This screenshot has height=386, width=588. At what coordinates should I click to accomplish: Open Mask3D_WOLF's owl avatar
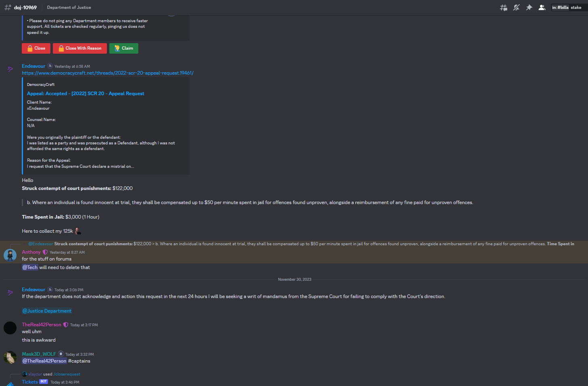(10, 357)
